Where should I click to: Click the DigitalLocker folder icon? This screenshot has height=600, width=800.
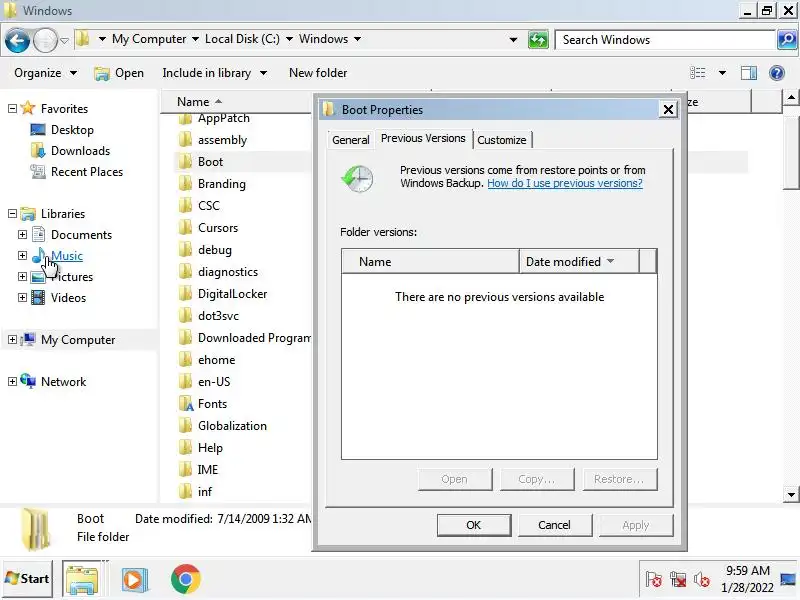(x=185, y=294)
